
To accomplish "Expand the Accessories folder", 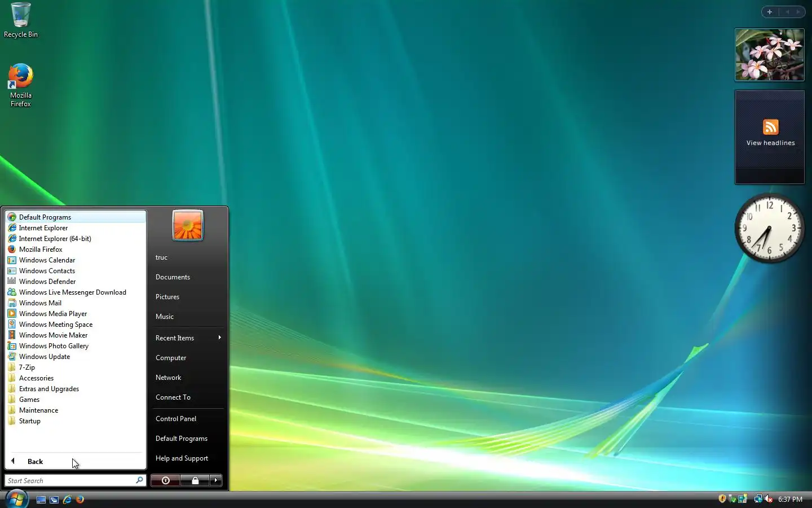I will point(76,378).
